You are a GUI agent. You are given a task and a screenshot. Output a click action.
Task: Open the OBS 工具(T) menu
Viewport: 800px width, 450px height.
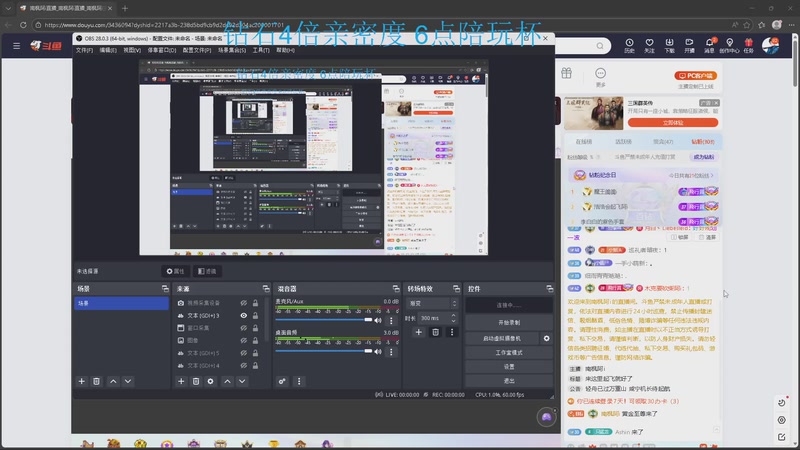point(261,50)
